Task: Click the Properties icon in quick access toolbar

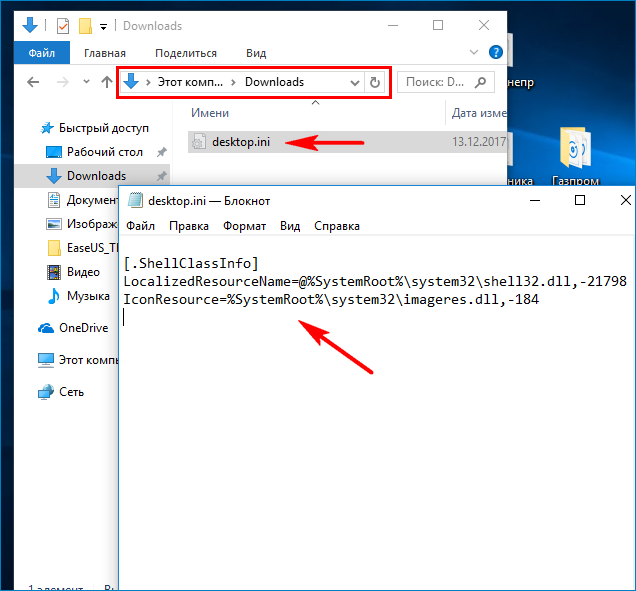Action: point(63,25)
